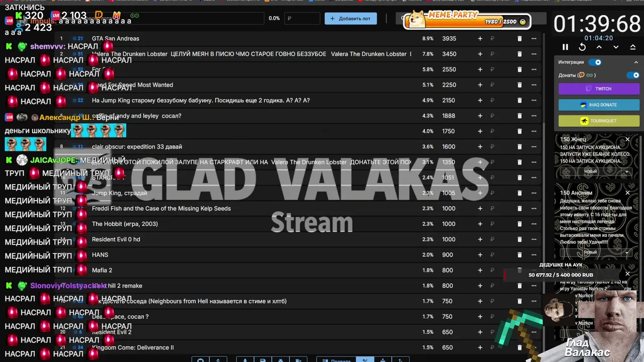Subtract time with the down chevron

click(616, 47)
